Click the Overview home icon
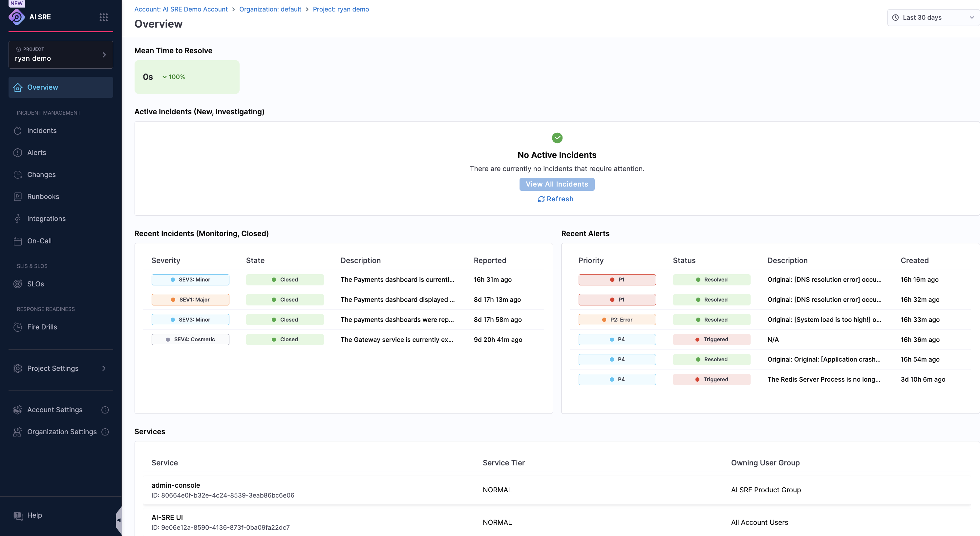 (17, 87)
